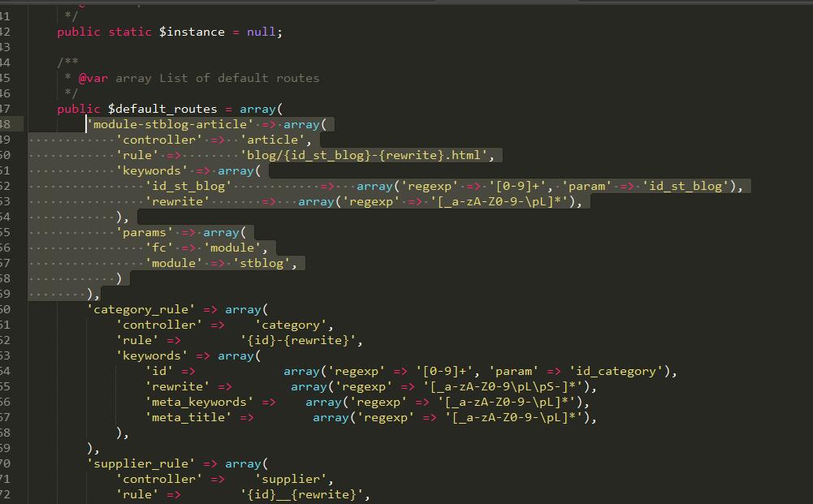This screenshot has width=813, height=504.
Task: Click 'rewrite' key under category_rule keywords
Action: click(x=177, y=387)
